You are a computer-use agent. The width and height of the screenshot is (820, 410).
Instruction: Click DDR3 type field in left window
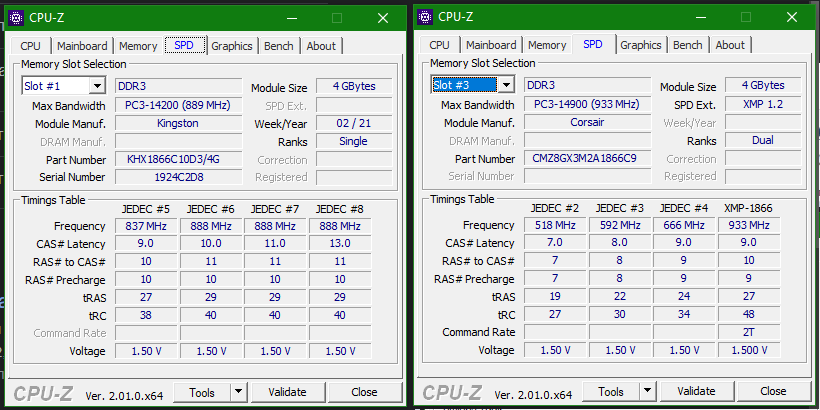pos(178,86)
